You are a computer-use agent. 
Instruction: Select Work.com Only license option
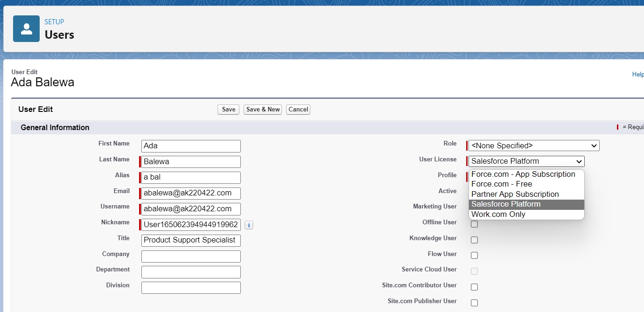(x=498, y=215)
